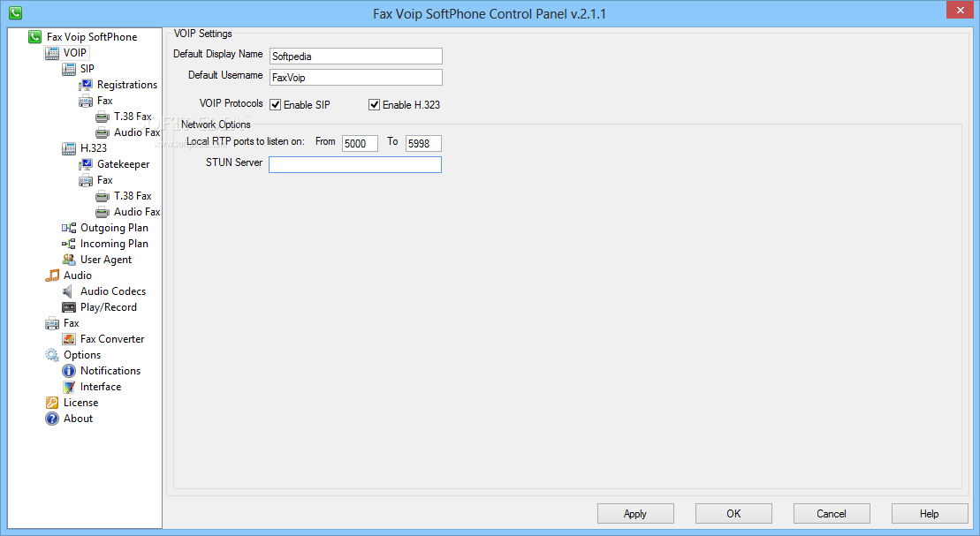Open the Incoming Plan page
Viewport: 980px width, 536px height.
click(114, 245)
